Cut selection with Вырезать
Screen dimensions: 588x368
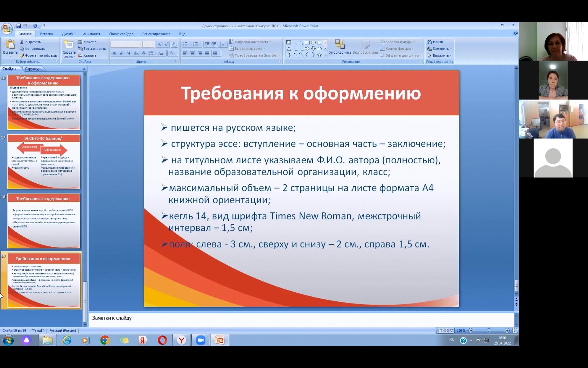tap(30, 42)
